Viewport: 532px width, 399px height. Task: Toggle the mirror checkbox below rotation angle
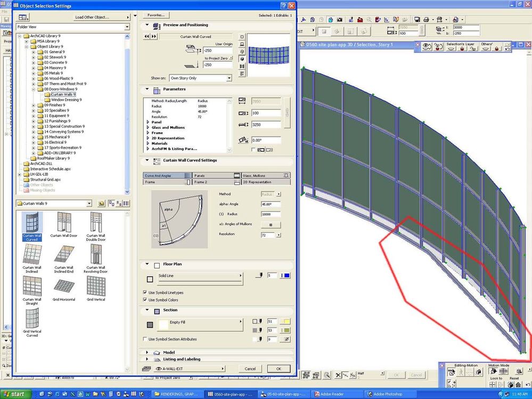click(253, 150)
